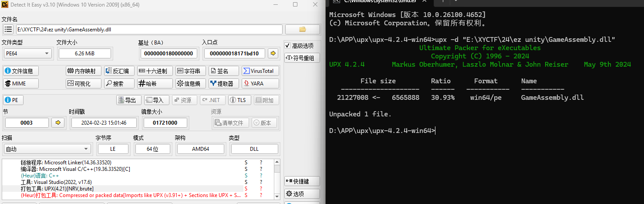Screen dimensions: 644x204
Task: Click the arrow next to section count 0003
Action: tap(57, 122)
